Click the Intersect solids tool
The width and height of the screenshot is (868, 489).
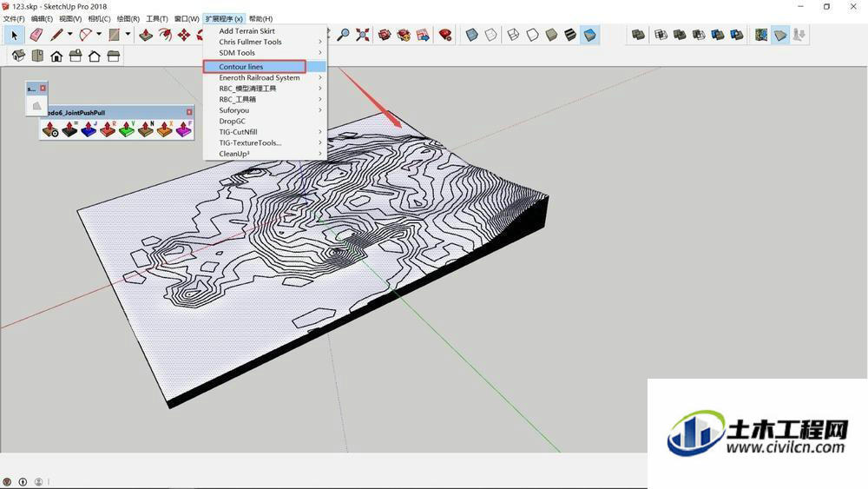661,35
